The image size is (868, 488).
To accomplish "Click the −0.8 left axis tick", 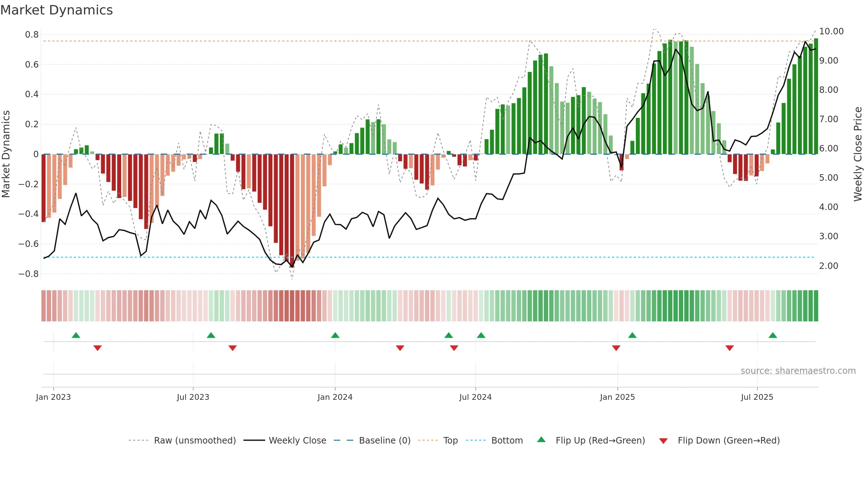I will point(29,274).
